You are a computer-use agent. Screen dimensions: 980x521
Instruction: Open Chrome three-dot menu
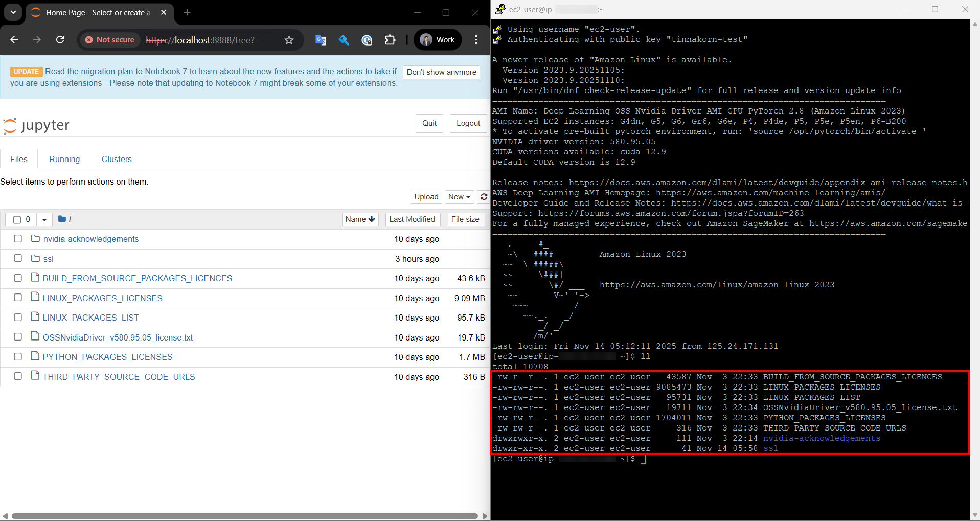[x=476, y=40]
